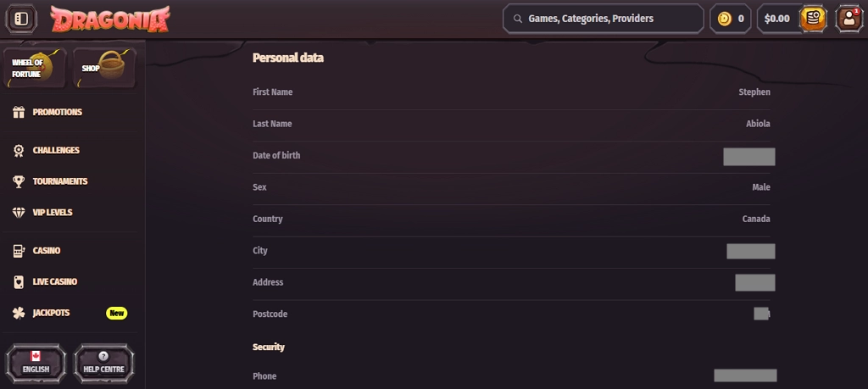
Task: Click the playing card icon beside Live Casino
Action: point(19,281)
